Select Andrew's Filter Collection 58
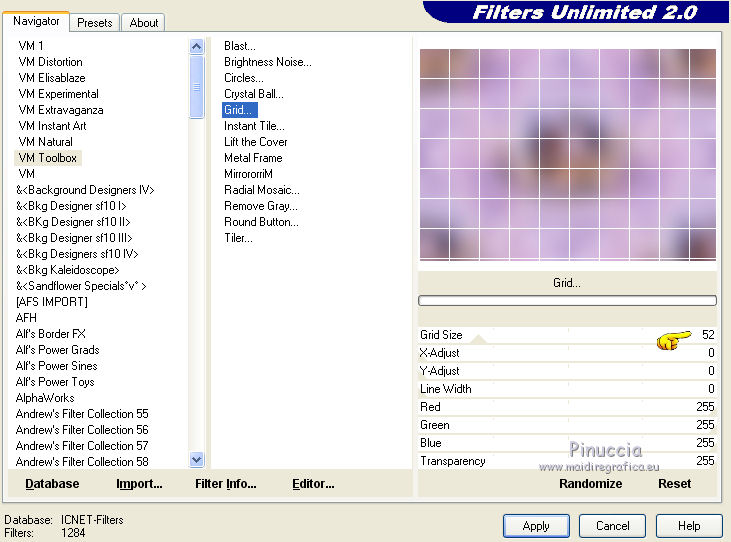The height and width of the screenshot is (542, 731). click(82, 462)
